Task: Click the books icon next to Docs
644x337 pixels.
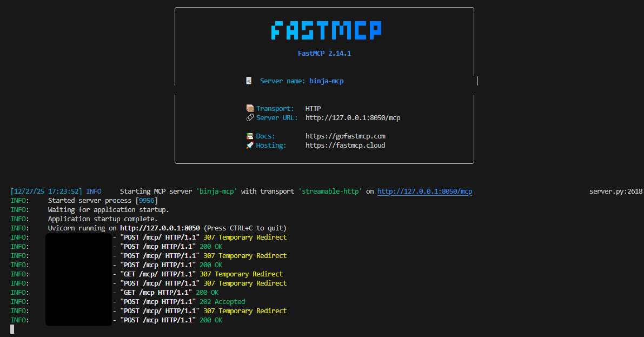Action: coord(250,136)
